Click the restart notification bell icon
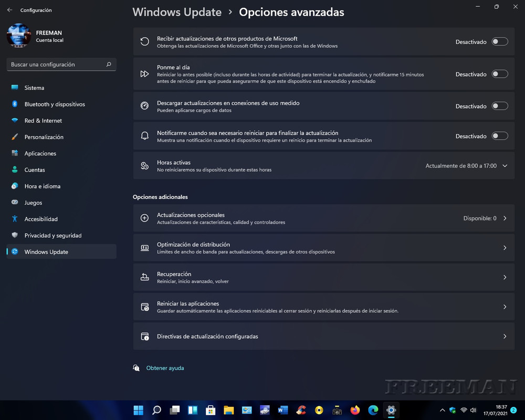525x420 pixels. point(145,135)
